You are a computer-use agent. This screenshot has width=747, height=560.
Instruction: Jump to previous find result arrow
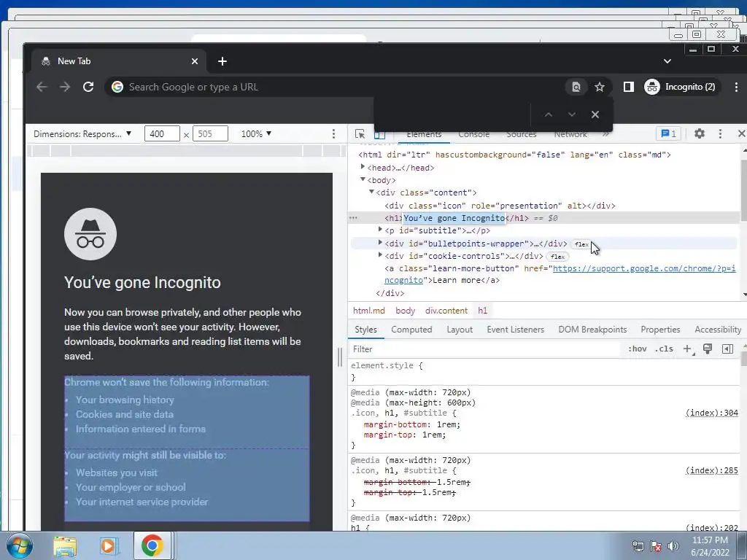pyautogui.click(x=549, y=114)
